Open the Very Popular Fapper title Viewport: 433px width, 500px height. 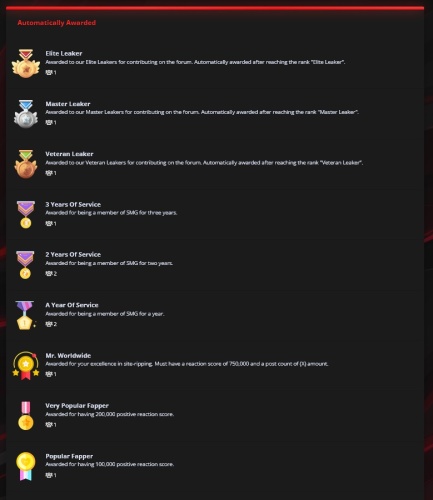click(77, 406)
